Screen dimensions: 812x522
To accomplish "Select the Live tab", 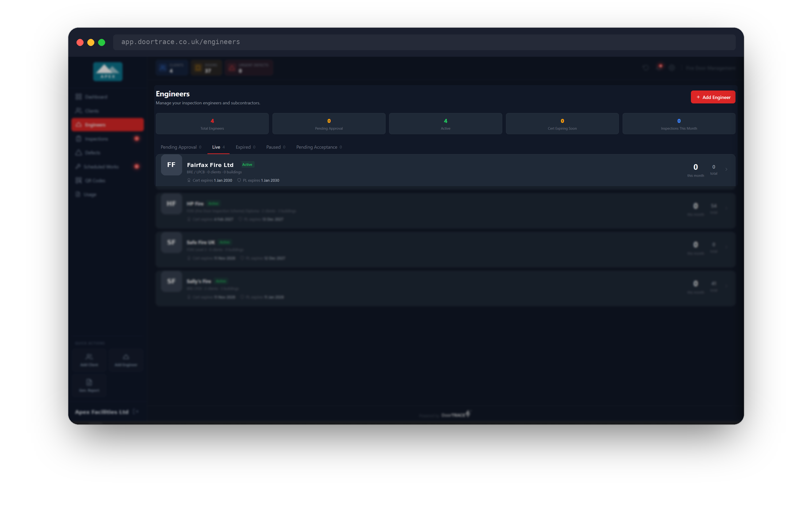I will [218, 147].
